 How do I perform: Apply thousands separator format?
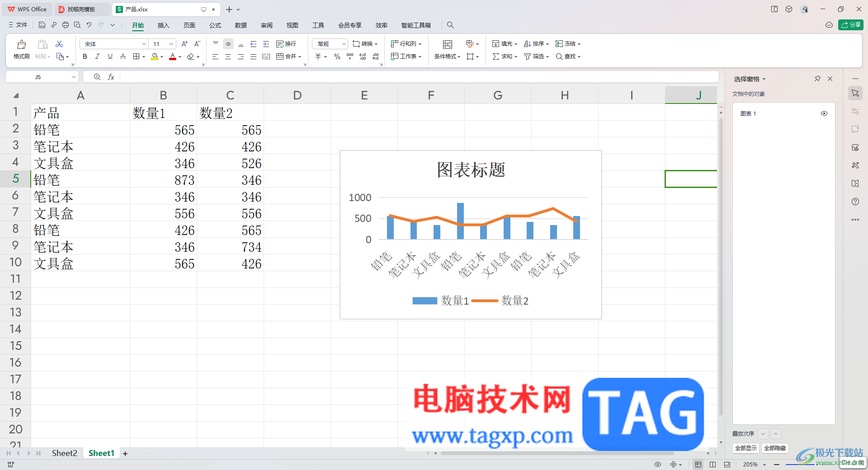(x=350, y=56)
